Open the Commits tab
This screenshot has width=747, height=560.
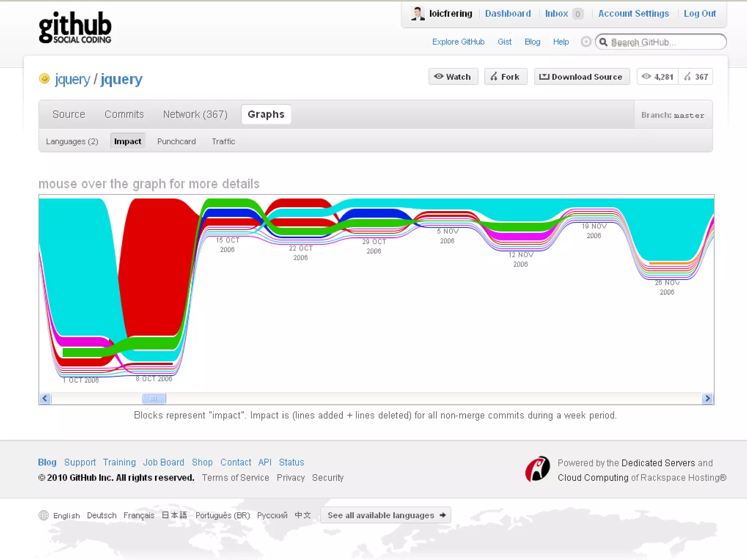pyautogui.click(x=124, y=114)
